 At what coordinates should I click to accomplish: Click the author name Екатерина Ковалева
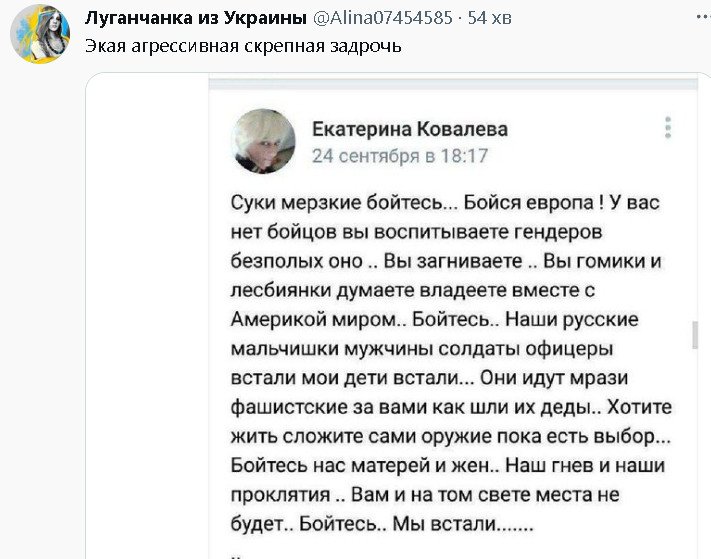click(x=409, y=129)
